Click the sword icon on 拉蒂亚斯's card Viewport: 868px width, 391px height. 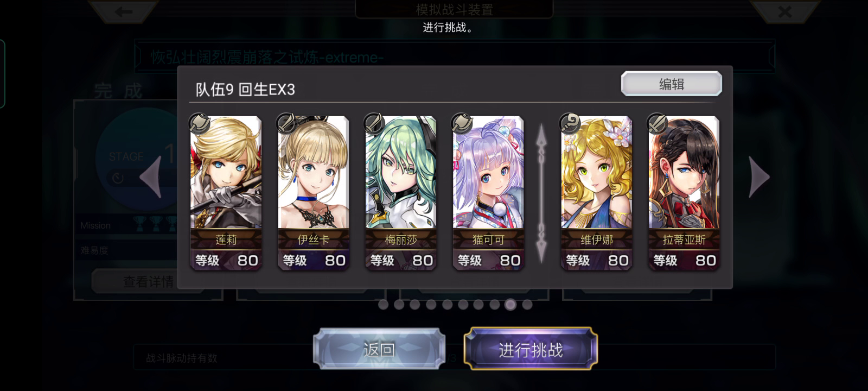658,123
